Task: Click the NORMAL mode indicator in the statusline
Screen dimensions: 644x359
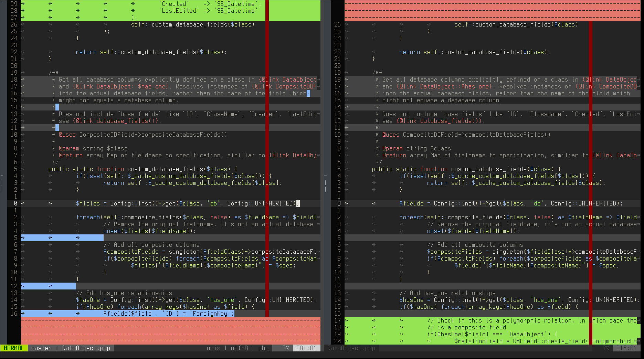Action: pyautogui.click(x=14, y=348)
